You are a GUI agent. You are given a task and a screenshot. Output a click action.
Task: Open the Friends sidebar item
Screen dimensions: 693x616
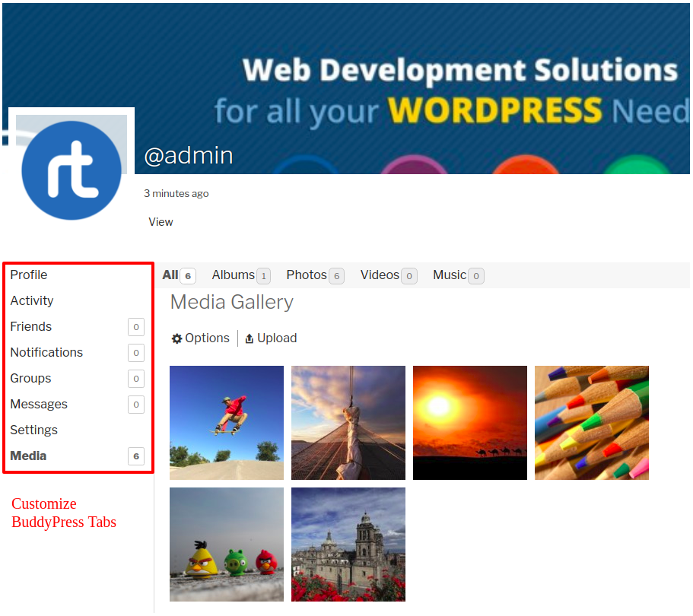tap(31, 327)
